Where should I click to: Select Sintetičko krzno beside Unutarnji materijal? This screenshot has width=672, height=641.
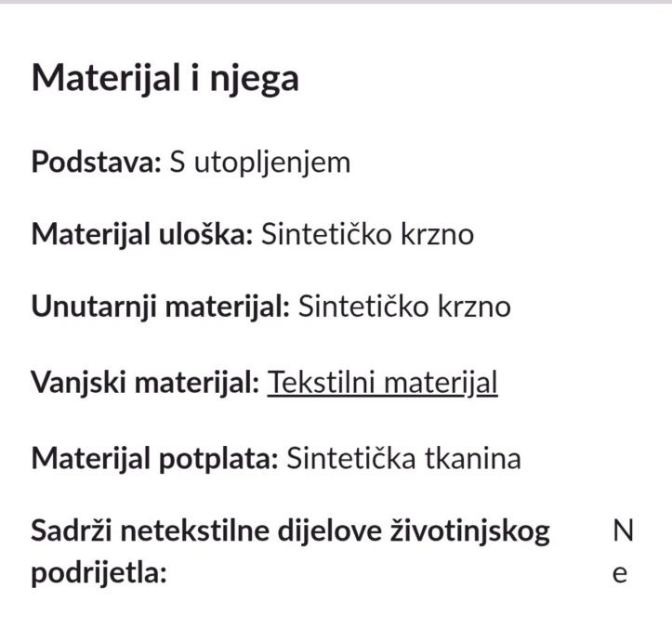[x=404, y=307]
